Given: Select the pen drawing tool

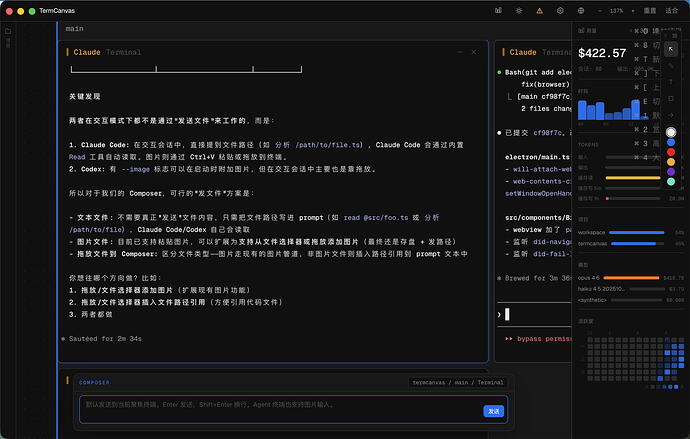Looking at the screenshot, I should [x=671, y=66].
